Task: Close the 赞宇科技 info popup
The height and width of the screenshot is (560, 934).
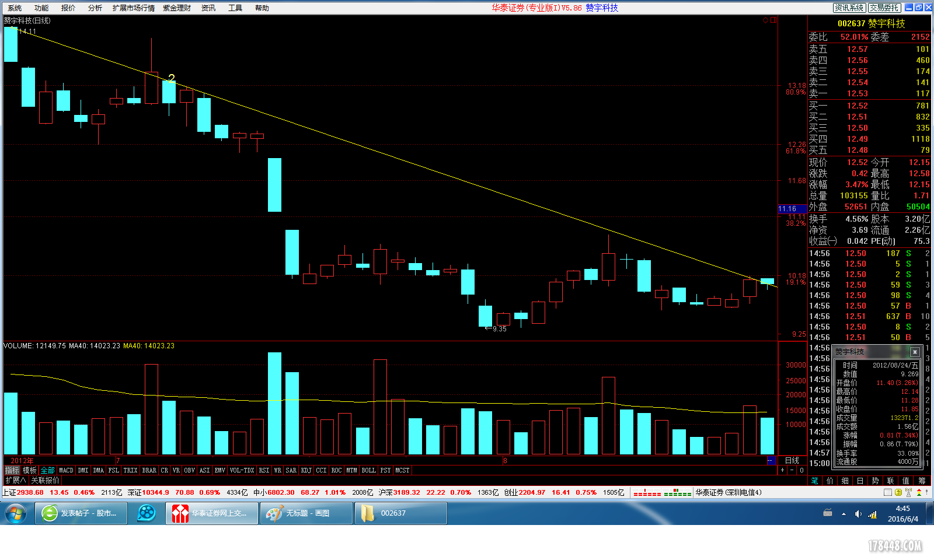Action: 915,352
